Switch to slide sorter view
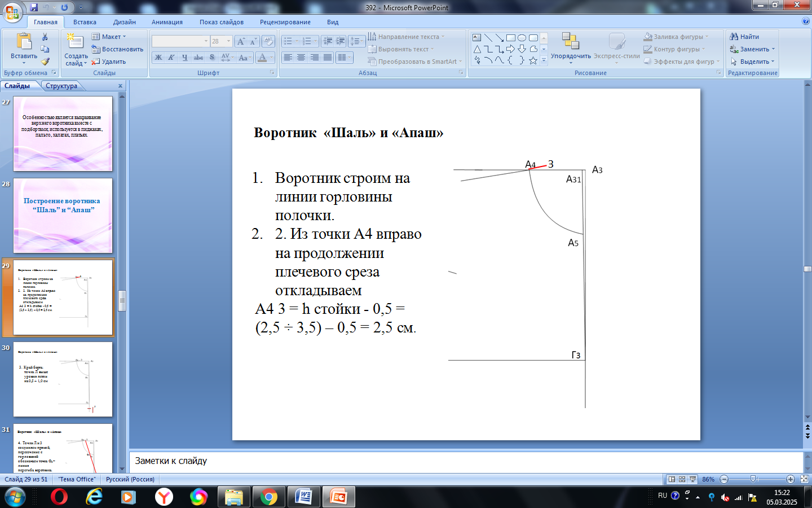The height and width of the screenshot is (508, 812). click(x=682, y=479)
